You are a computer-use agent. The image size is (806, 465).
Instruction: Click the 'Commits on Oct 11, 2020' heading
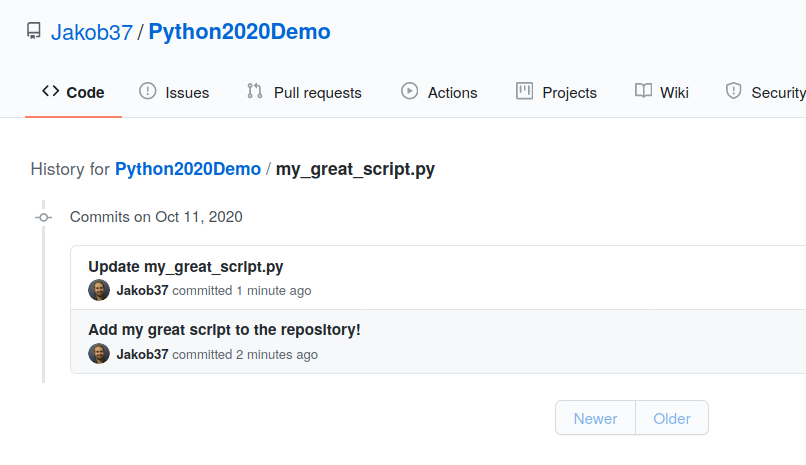[156, 217]
